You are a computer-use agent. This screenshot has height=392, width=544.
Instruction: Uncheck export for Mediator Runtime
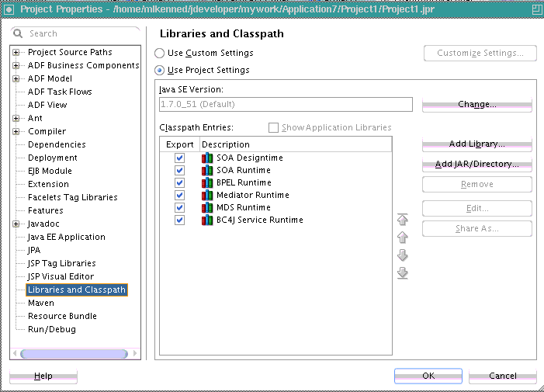point(179,196)
